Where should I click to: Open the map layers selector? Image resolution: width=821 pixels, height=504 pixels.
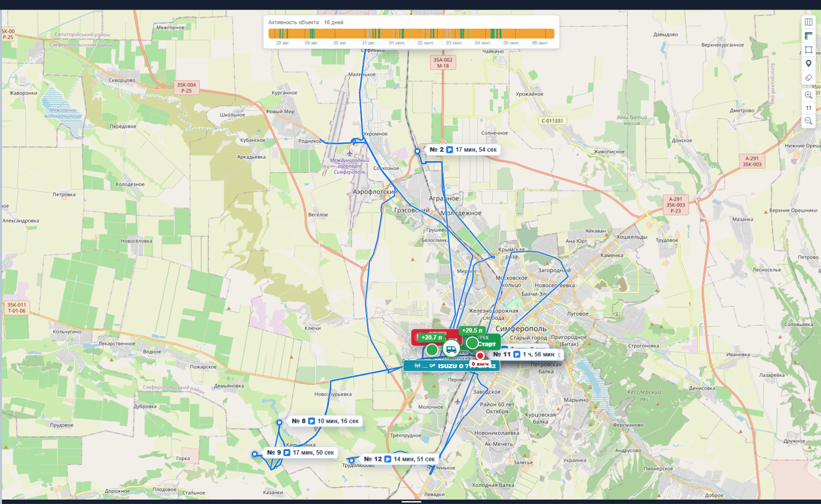point(809,22)
